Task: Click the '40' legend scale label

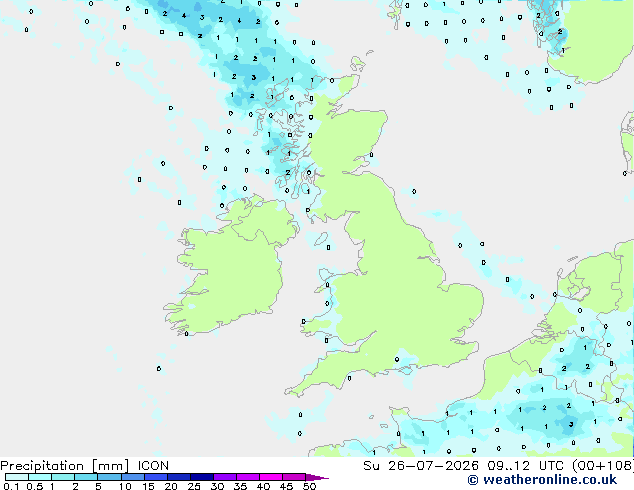Action: click(x=263, y=486)
